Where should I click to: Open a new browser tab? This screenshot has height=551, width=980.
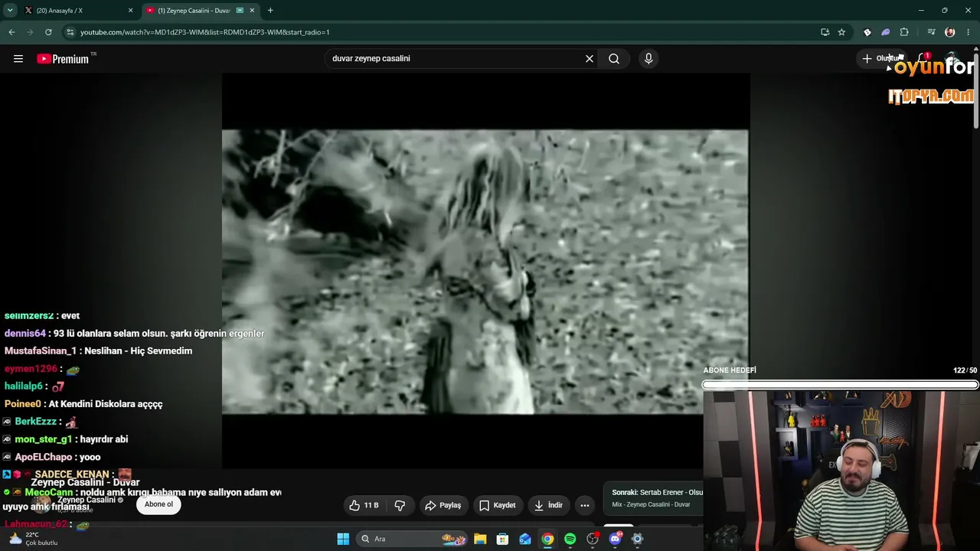pyautogui.click(x=270, y=11)
